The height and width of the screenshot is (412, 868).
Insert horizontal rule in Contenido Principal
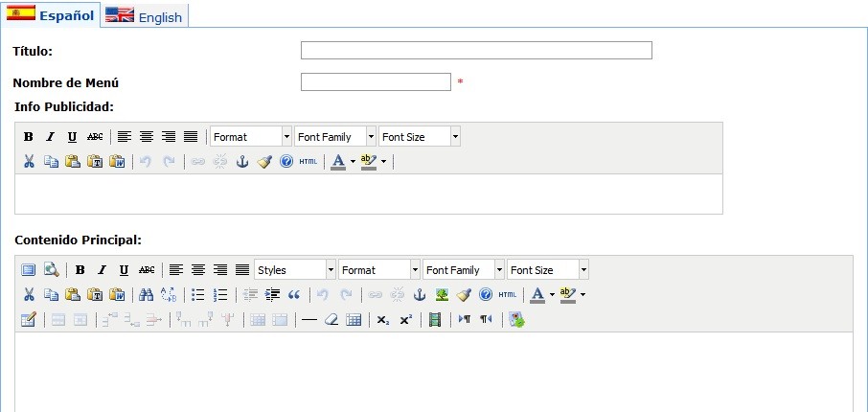point(308,320)
